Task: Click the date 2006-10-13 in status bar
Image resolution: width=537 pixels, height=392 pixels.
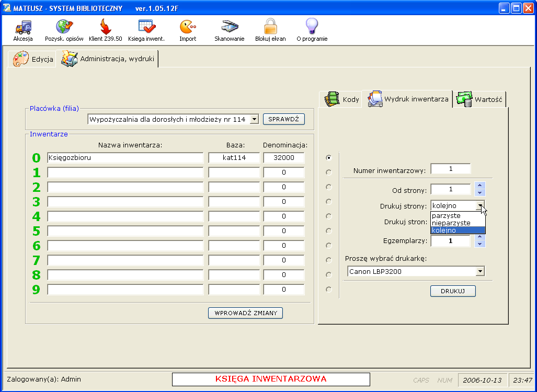Action: 482,380
